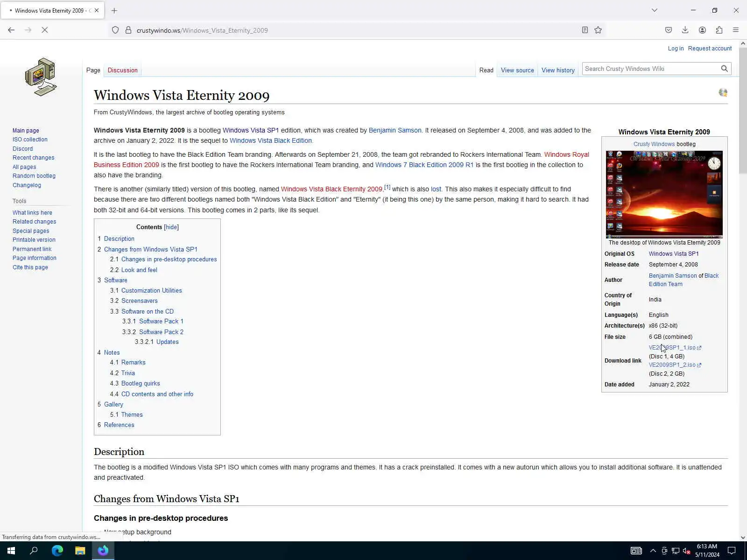
Task: Stop loading the page
Action: pos(45,30)
